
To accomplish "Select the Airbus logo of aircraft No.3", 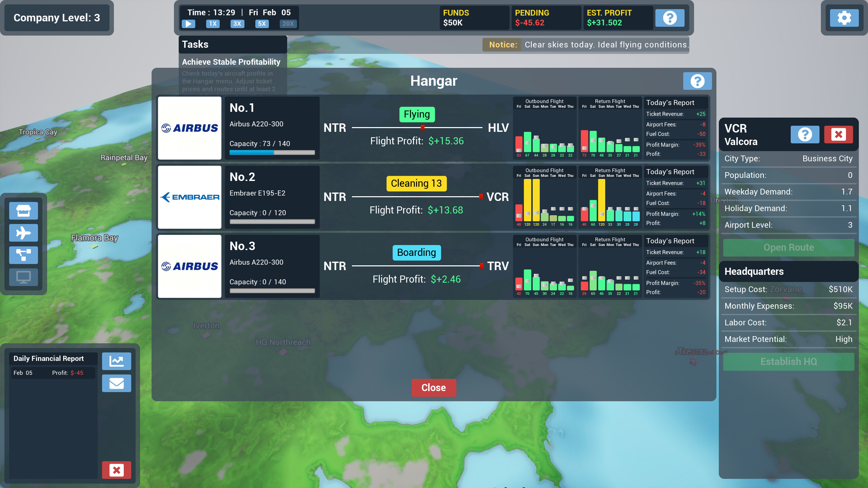I will point(190,266).
